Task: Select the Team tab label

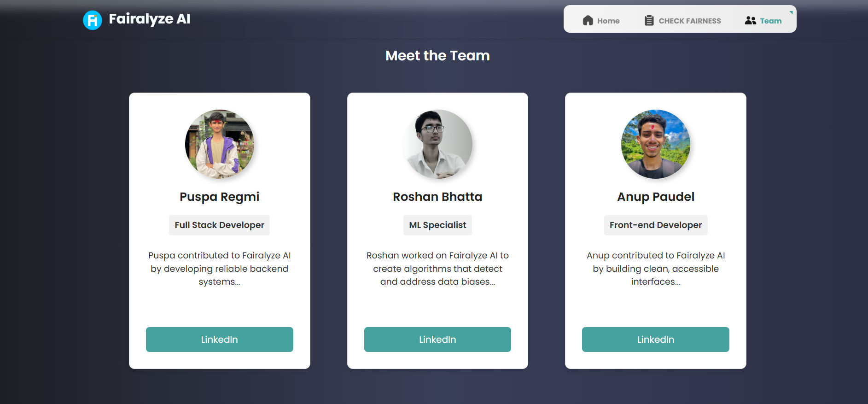Action: point(771,21)
